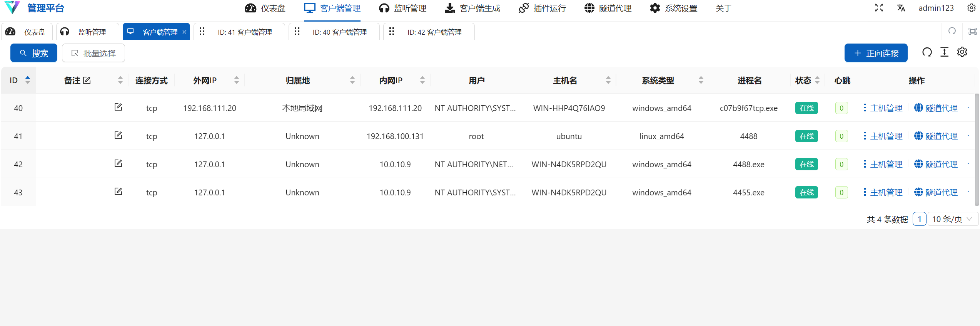Open 主机管理 for client ID 42
Screen dimensions: 980x326
click(883, 164)
